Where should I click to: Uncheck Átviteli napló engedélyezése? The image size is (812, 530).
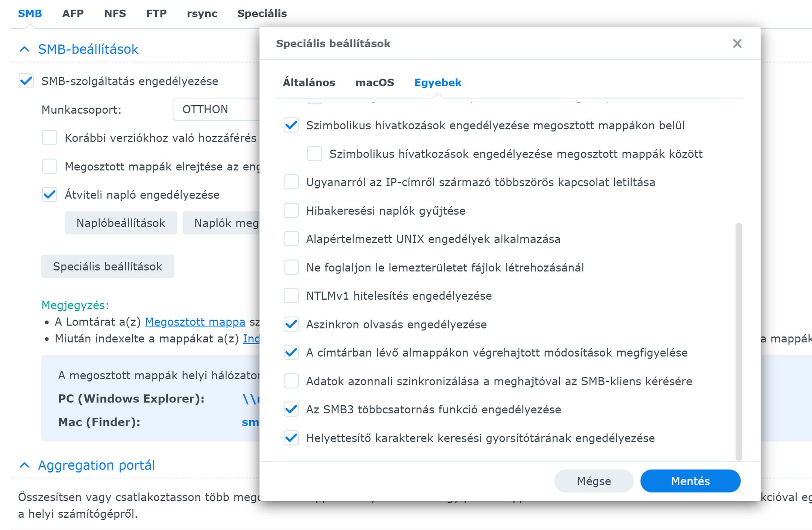click(x=49, y=195)
